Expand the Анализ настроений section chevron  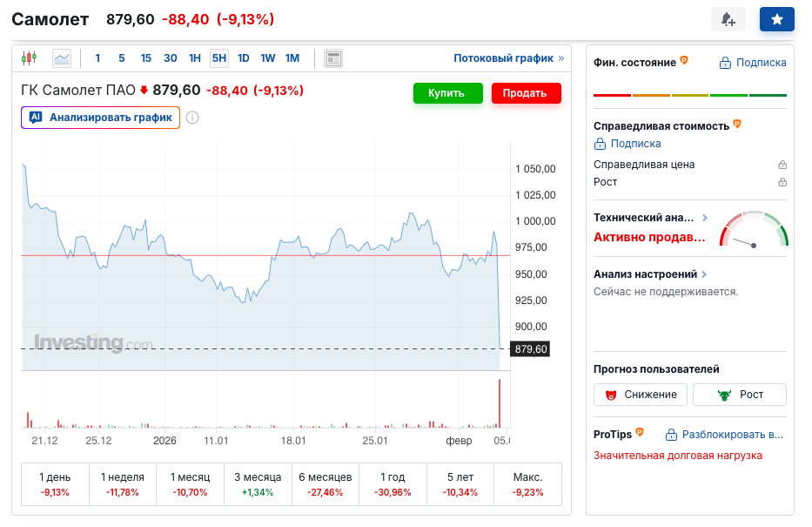pos(703,274)
